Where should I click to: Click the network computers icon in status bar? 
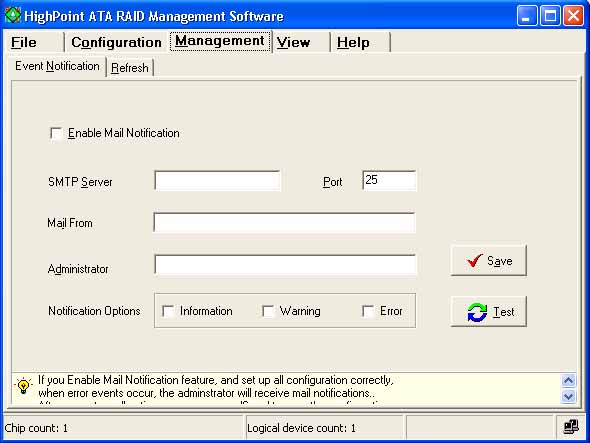point(571,427)
